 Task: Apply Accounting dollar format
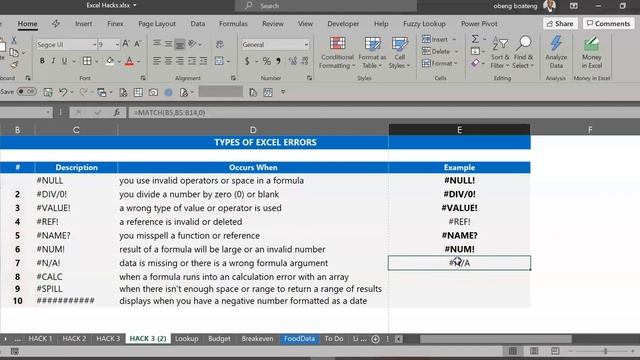tap(247, 61)
